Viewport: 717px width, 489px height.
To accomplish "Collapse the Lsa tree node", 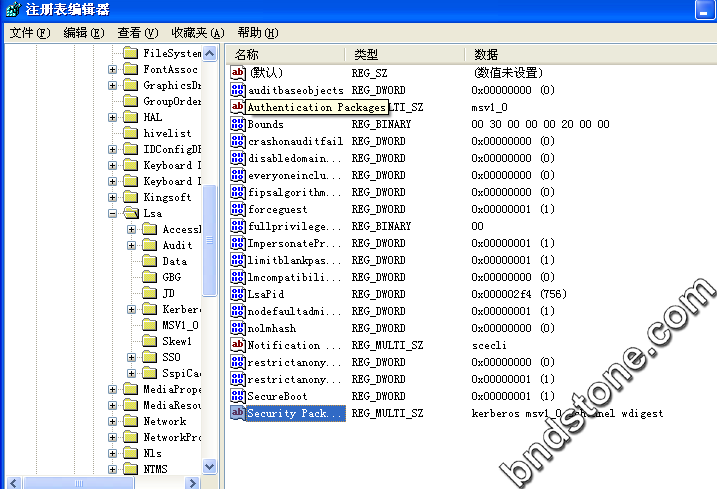I will coord(113,214).
